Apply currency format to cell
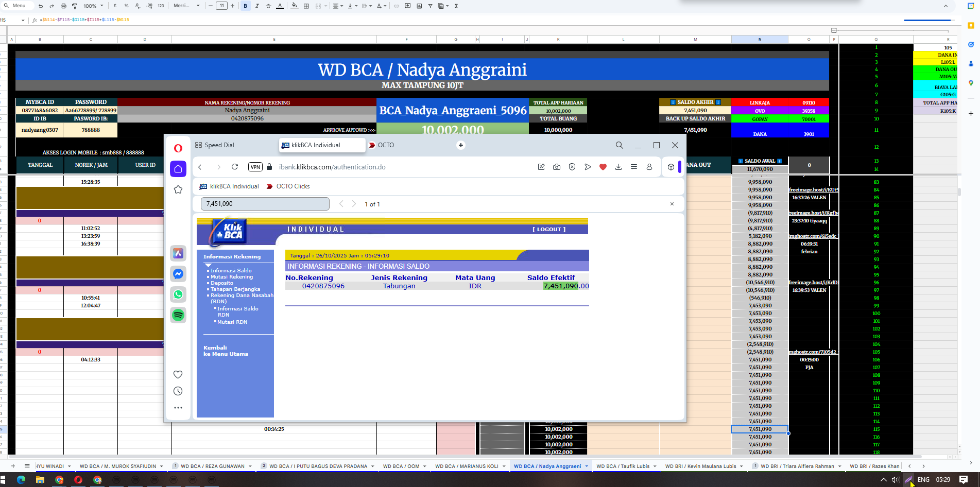The image size is (980, 487). click(115, 6)
